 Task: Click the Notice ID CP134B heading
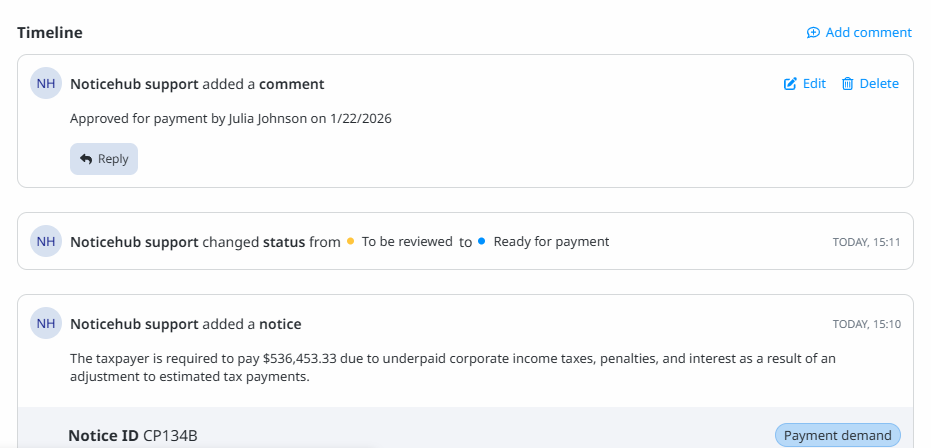[x=133, y=436]
